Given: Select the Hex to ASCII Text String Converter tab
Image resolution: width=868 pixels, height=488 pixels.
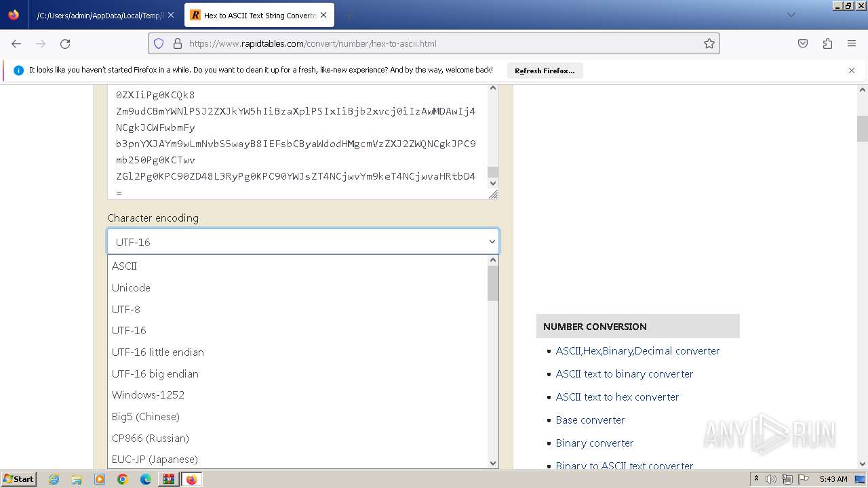Looking at the screenshot, I should [x=259, y=15].
